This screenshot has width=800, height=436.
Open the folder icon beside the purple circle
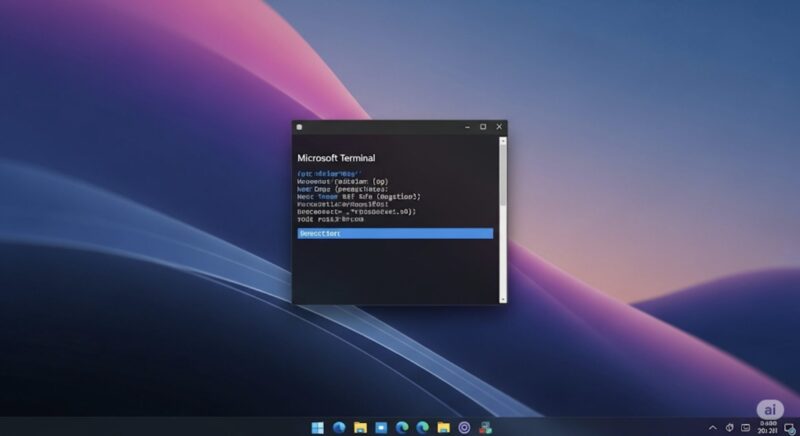pyautogui.click(x=443, y=427)
